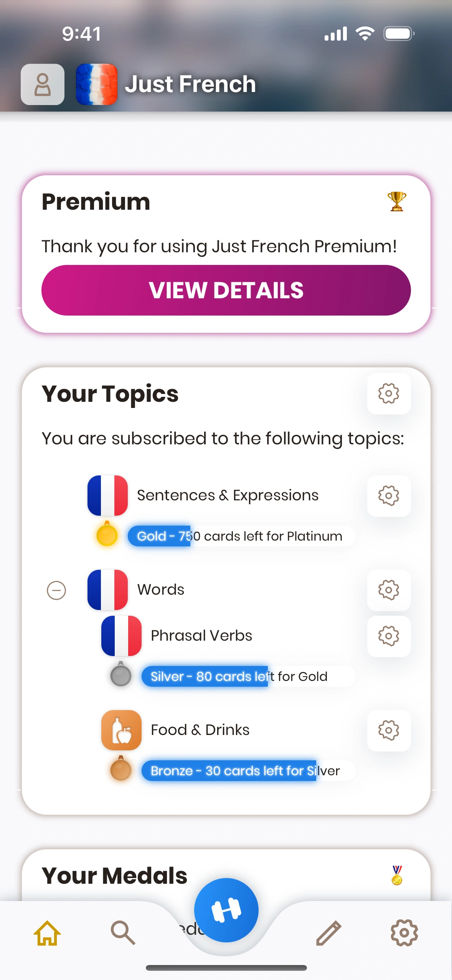Start practice with the dumbbell button

coord(226,910)
